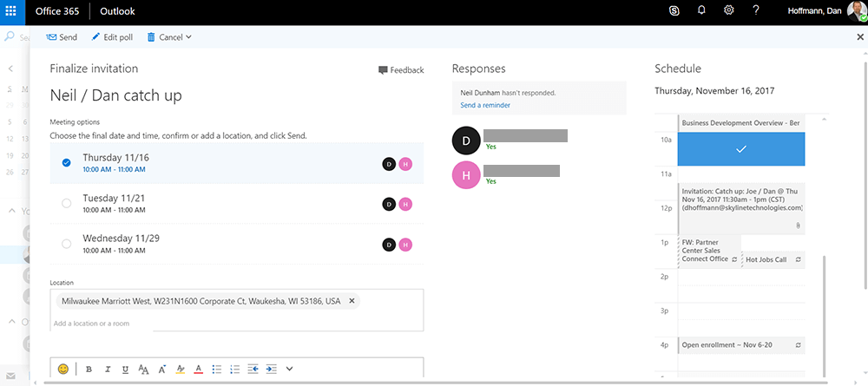Open the Office 365 app launcher
This screenshot has width=868, height=386.
click(12, 11)
